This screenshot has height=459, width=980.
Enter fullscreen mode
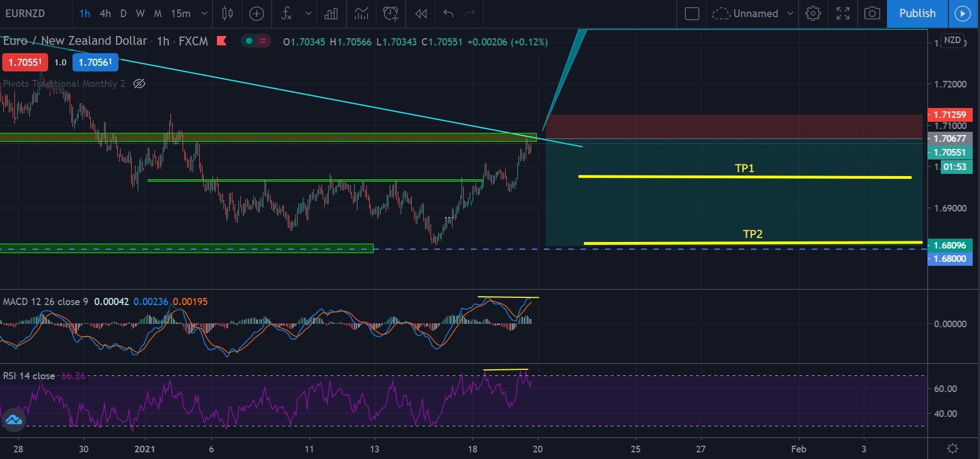pyautogui.click(x=843, y=13)
